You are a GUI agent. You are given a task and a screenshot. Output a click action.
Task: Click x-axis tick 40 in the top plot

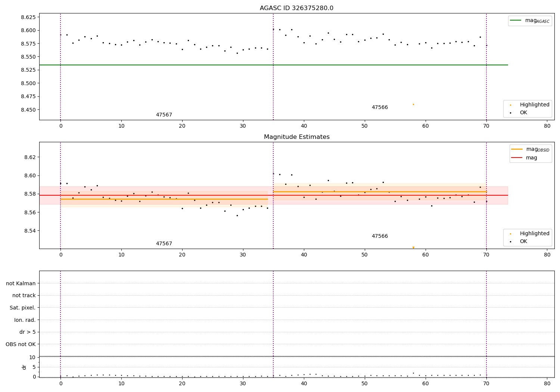(304, 126)
